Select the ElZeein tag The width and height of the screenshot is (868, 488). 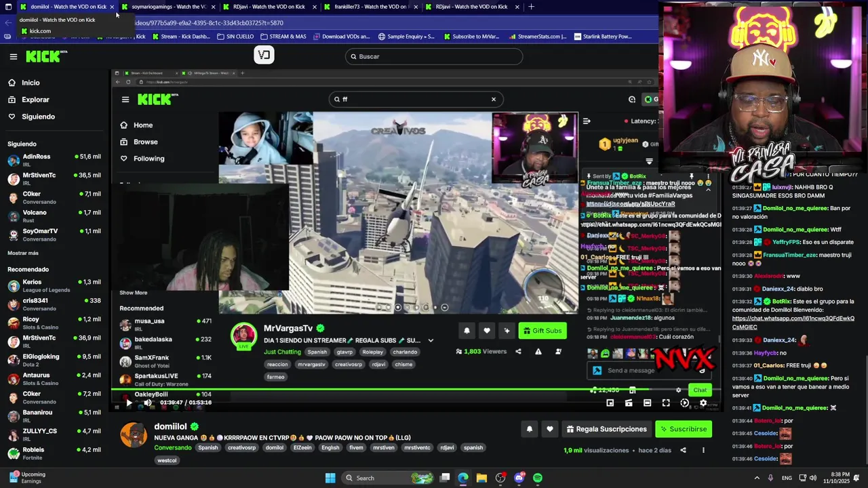(x=302, y=447)
